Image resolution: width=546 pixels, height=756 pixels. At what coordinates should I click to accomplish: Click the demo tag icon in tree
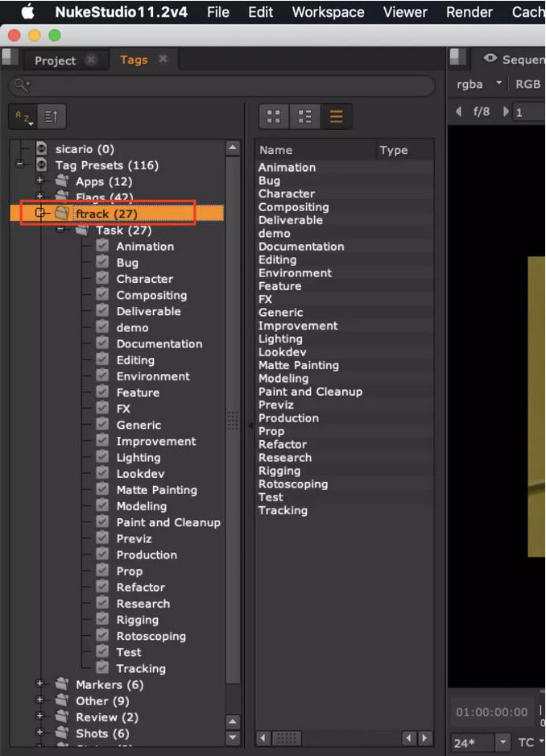coord(102,326)
